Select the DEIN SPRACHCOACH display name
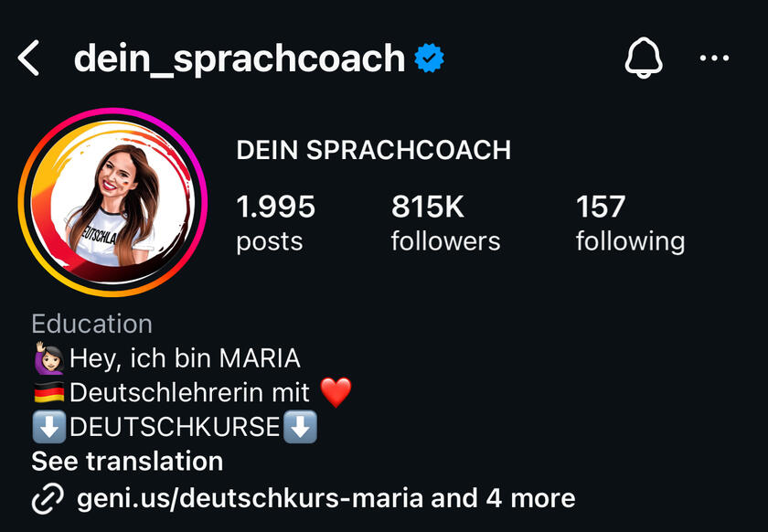 (374, 150)
